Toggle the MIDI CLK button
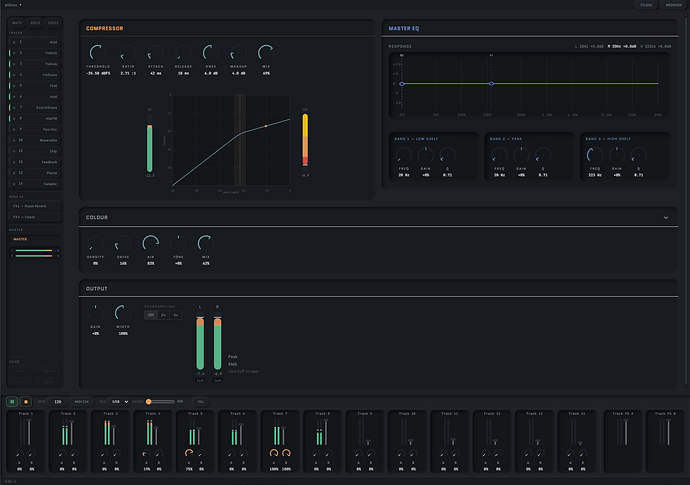The height and width of the screenshot is (485, 690). [81, 402]
